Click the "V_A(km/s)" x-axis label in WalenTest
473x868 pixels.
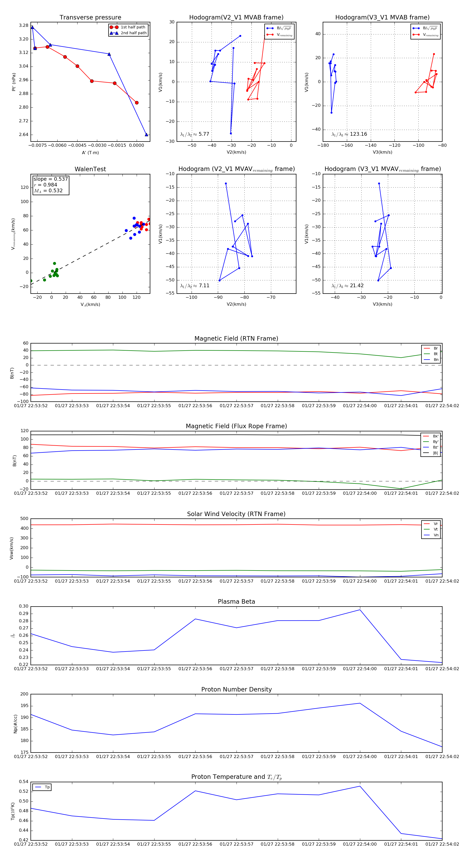click(x=90, y=305)
